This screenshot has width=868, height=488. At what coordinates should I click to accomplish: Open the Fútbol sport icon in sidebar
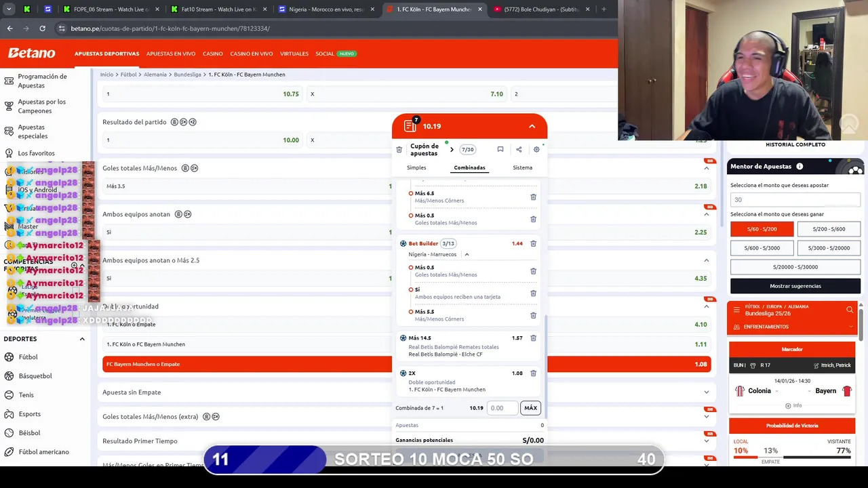[9, 357]
